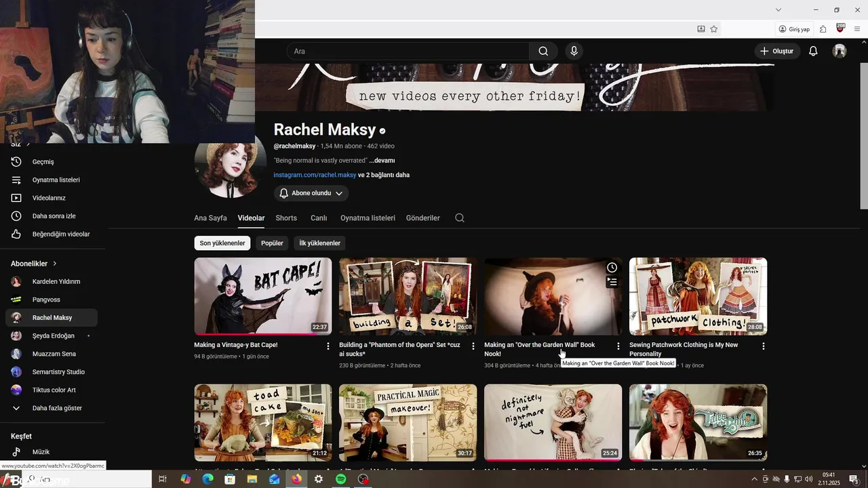Open Microsoft Edge from the taskbar
Viewport: 868px width, 488px height.
pos(208,479)
